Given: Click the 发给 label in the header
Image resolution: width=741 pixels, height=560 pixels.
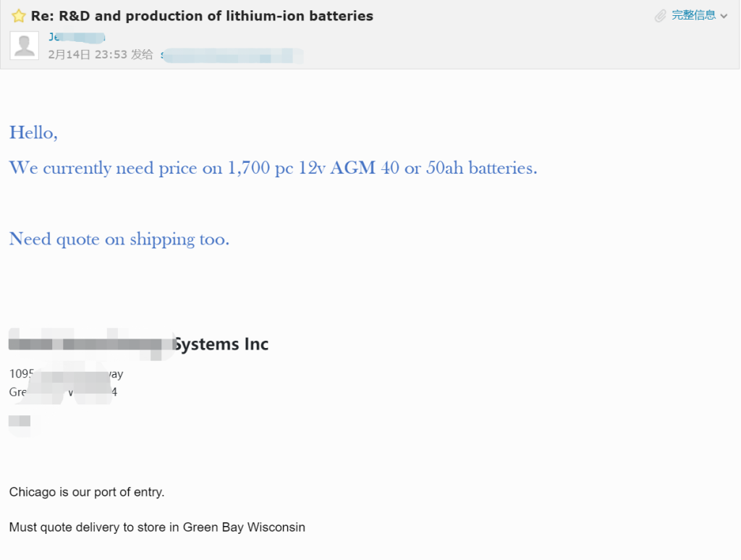Looking at the screenshot, I should [x=142, y=55].
